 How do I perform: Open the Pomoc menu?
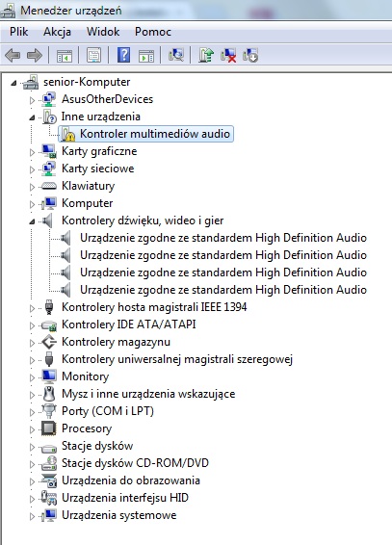(153, 32)
